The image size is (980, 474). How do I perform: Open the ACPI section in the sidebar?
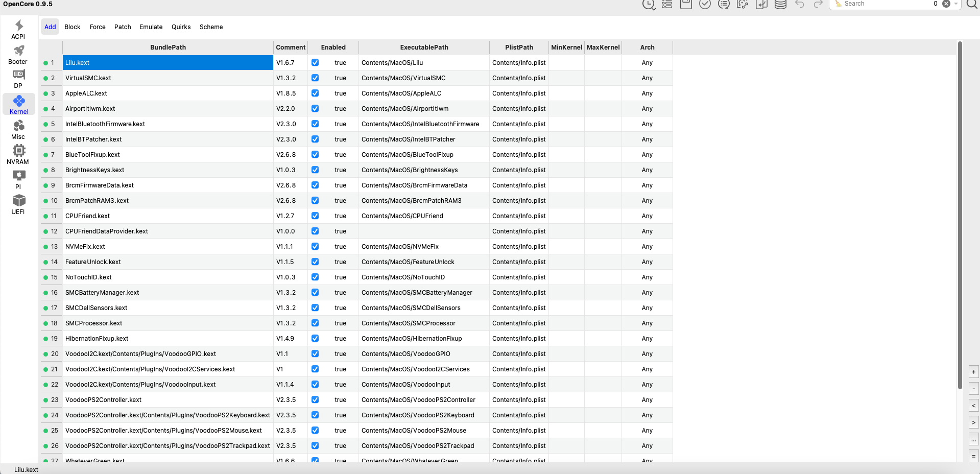pos(18,29)
